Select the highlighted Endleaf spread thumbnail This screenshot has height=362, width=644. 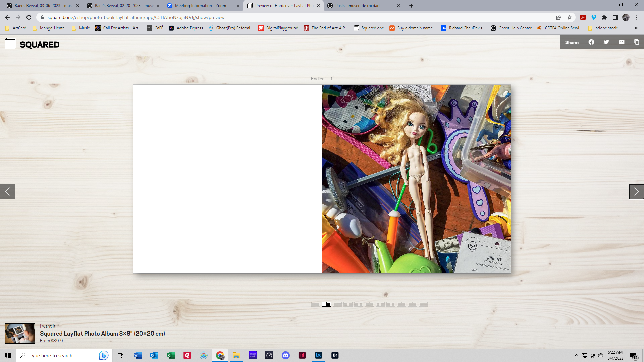(x=326, y=304)
